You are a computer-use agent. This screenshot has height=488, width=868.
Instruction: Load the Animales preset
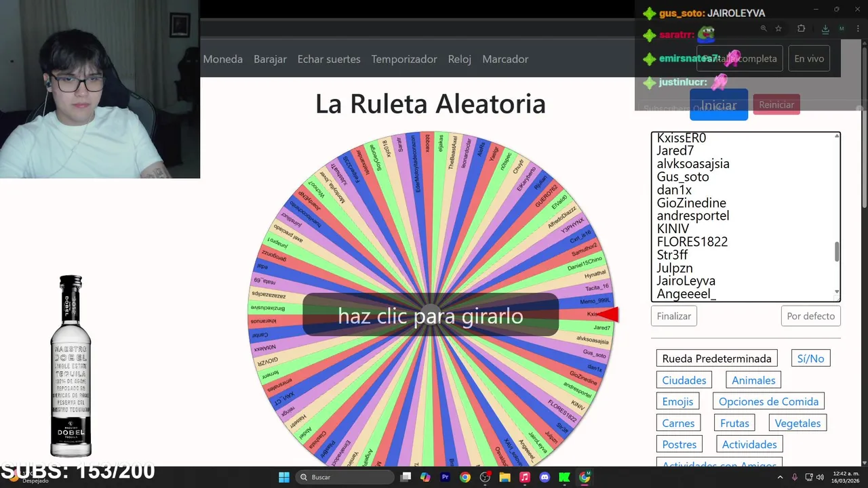753,380
